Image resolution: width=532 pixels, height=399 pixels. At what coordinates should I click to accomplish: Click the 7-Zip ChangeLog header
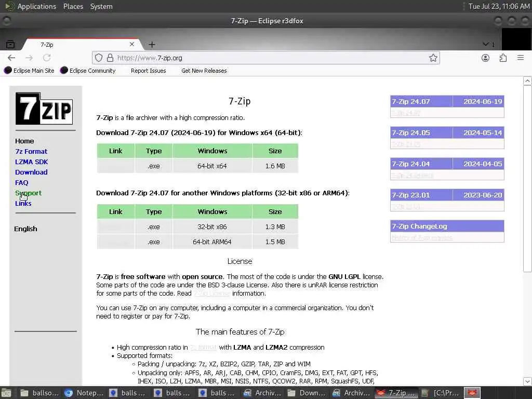pos(447,227)
